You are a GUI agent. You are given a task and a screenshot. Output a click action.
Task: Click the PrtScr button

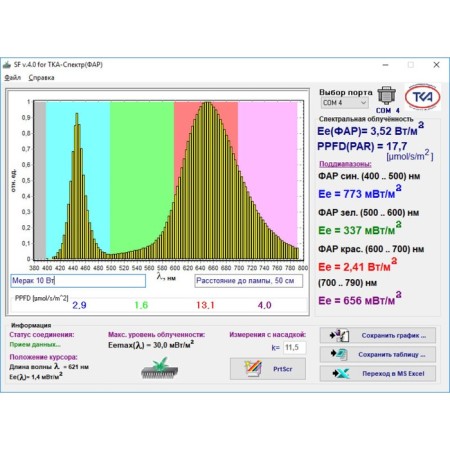point(268,369)
